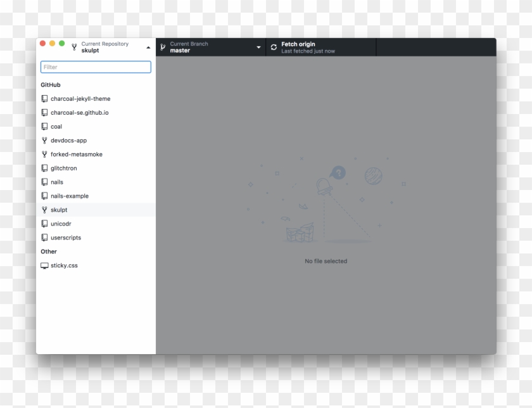Screen dimensions: 532x408
Task: Click the repo icon beside unicodr
Action: (x=44, y=224)
